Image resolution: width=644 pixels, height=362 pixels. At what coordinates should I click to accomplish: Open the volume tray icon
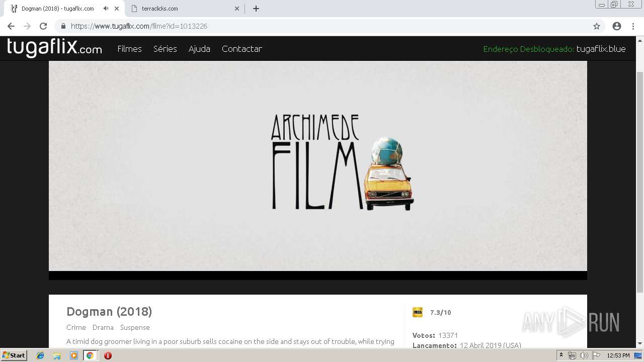coord(584,355)
